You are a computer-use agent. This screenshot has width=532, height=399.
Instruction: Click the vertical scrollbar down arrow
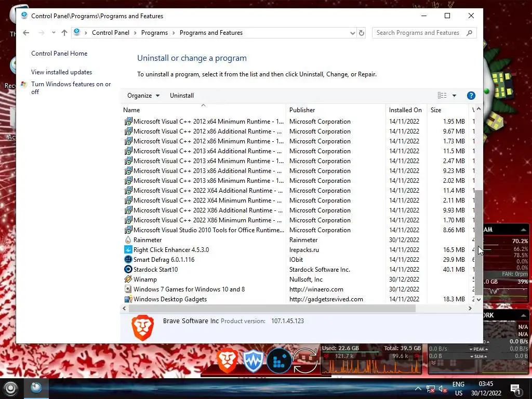click(x=478, y=299)
